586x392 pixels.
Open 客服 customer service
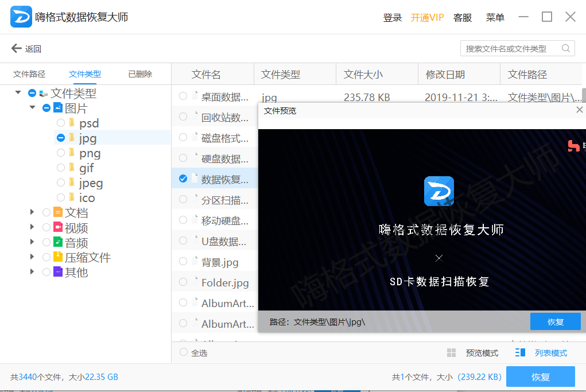(x=462, y=18)
